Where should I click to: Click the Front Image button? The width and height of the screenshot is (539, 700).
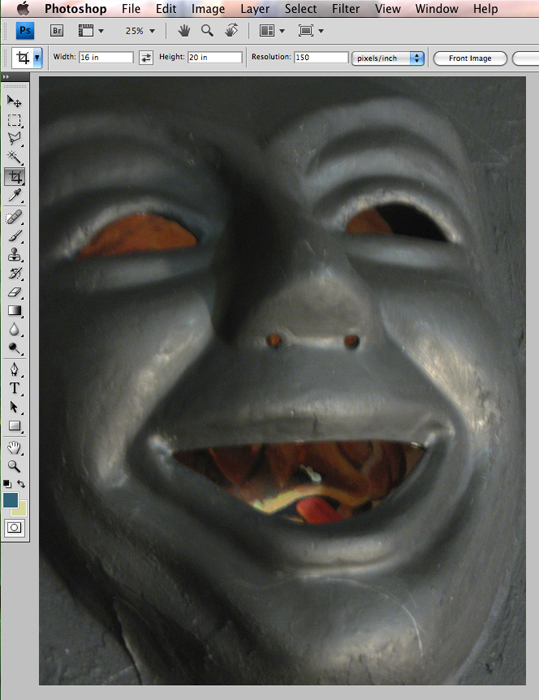pyautogui.click(x=470, y=58)
